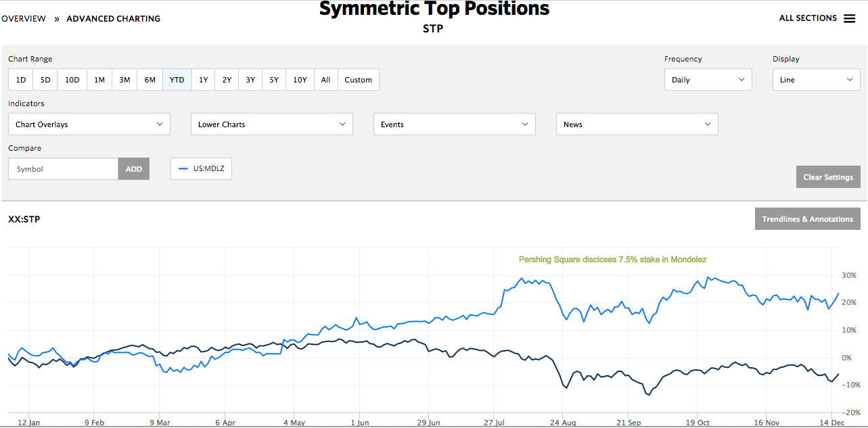The height and width of the screenshot is (428, 868).
Task: Select the 5D chart range
Action: (45, 80)
